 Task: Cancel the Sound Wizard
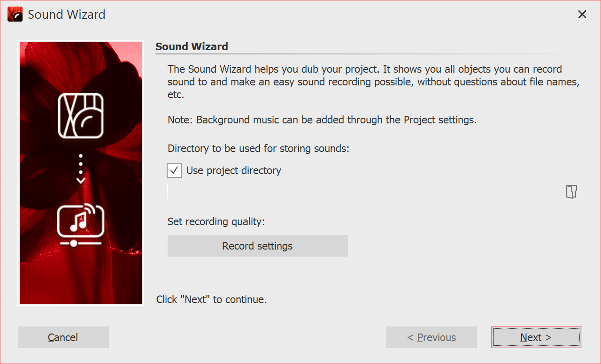tap(63, 337)
